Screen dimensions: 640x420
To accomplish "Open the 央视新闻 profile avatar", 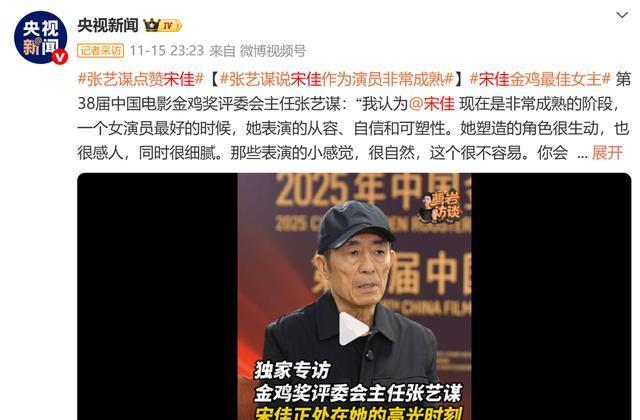I will (40, 38).
